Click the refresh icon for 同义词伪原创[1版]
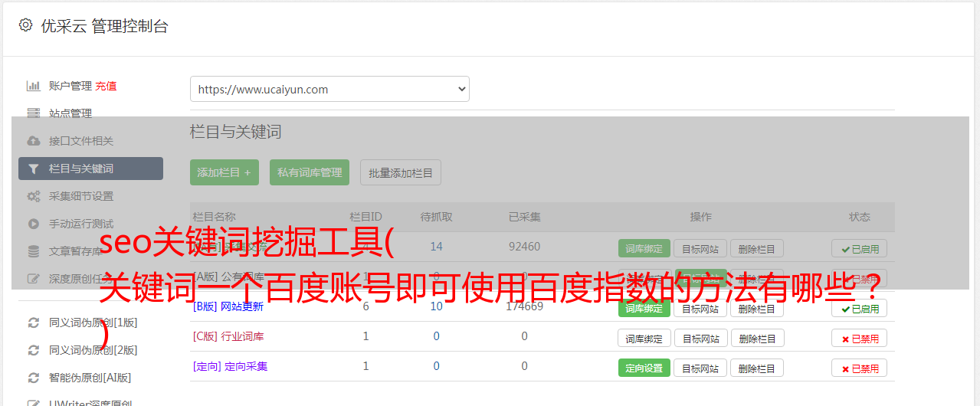The height and width of the screenshot is (406, 980). coord(33,323)
